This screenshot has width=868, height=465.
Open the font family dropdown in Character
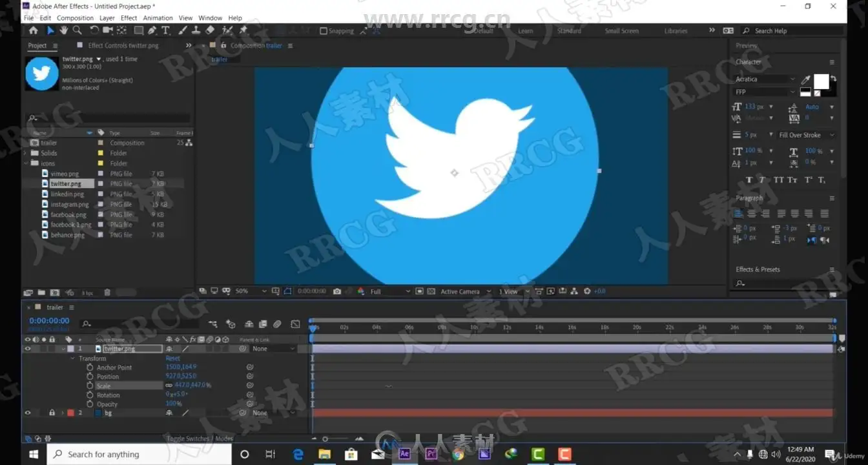766,79
